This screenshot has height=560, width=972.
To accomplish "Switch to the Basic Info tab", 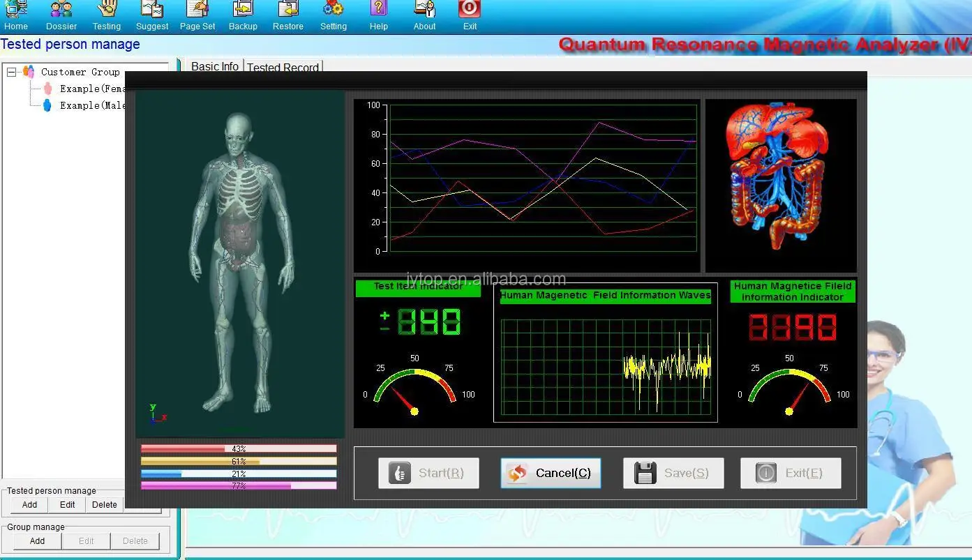I will tap(215, 66).
